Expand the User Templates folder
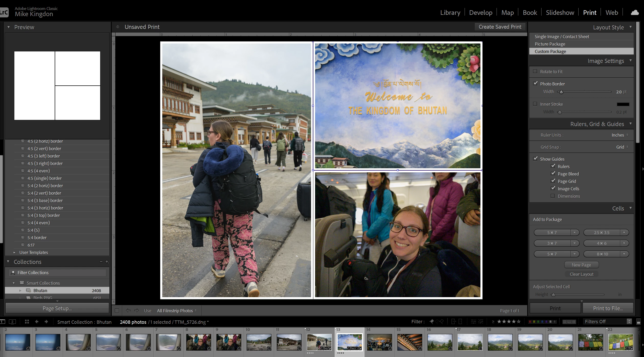Screen dimensions: 644x357 [14, 252]
